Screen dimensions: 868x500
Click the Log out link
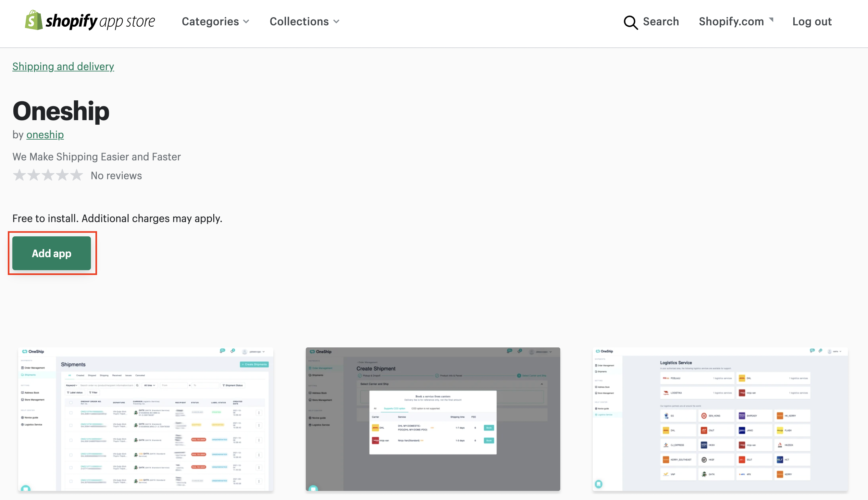pyautogui.click(x=812, y=21)
